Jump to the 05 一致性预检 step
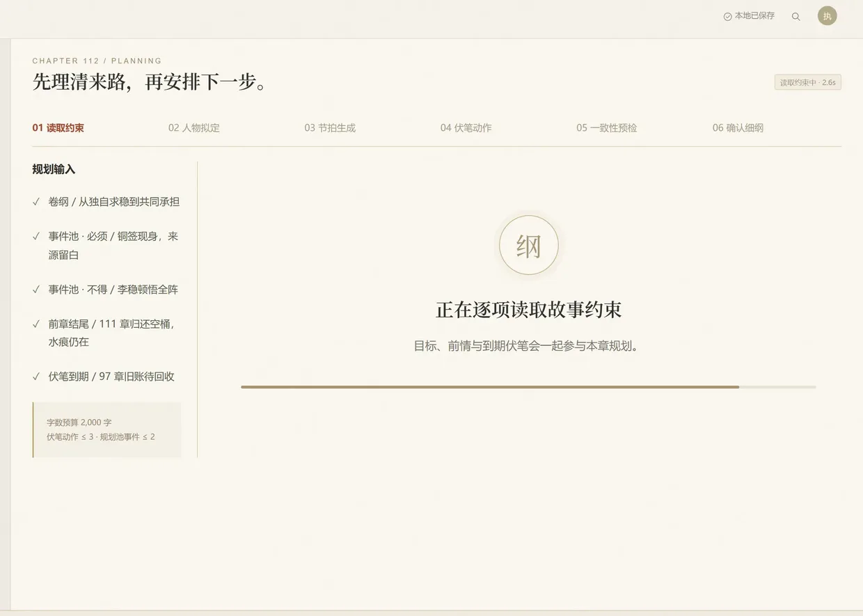The image size is (863, 616). tap(607, 128)
